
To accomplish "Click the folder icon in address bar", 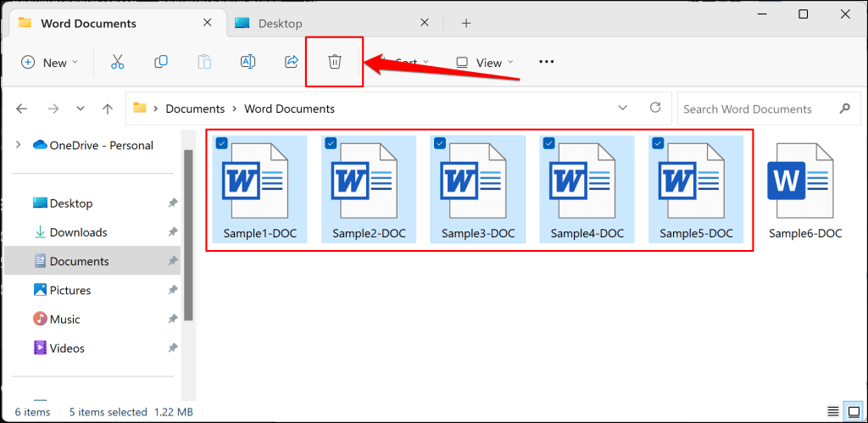I will pos(140,108).
